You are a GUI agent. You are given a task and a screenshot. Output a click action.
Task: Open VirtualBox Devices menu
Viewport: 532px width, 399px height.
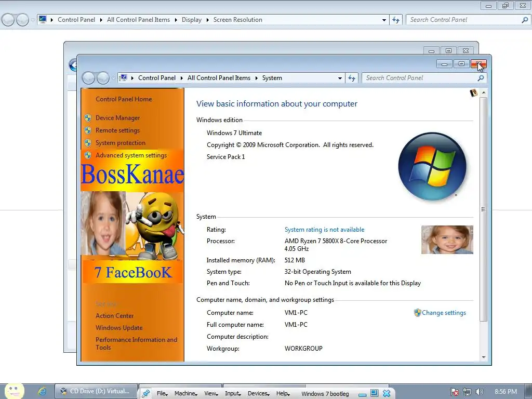coord(258,394)
